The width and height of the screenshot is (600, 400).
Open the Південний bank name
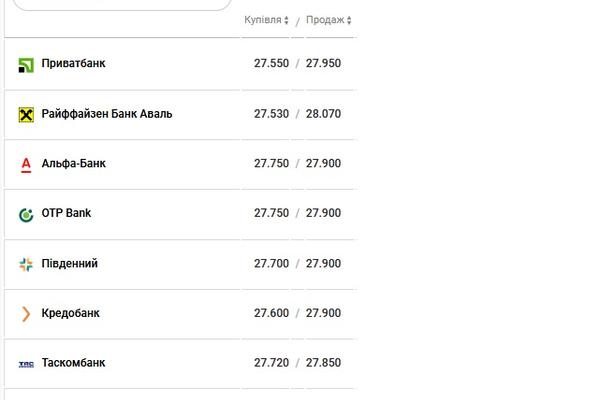coord(70,263)
